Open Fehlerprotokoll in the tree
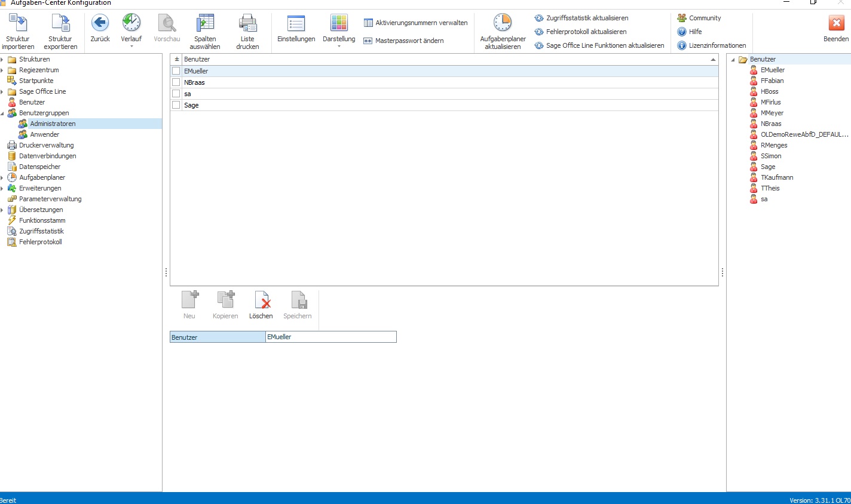This screenshot has width=851, height=504. click(41, 242)
